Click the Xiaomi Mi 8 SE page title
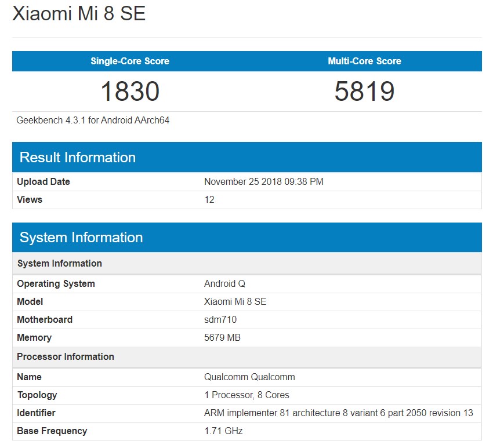Image resolution: width=493 pixels, height=448 pixels. (x=79, y=13)
